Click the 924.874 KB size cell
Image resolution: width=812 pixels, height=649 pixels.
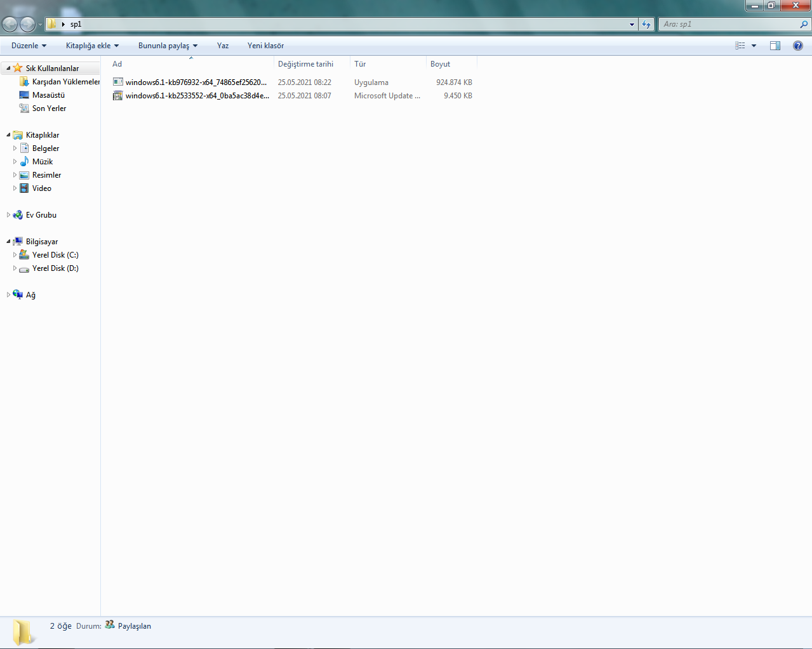(x=454, y=82)
